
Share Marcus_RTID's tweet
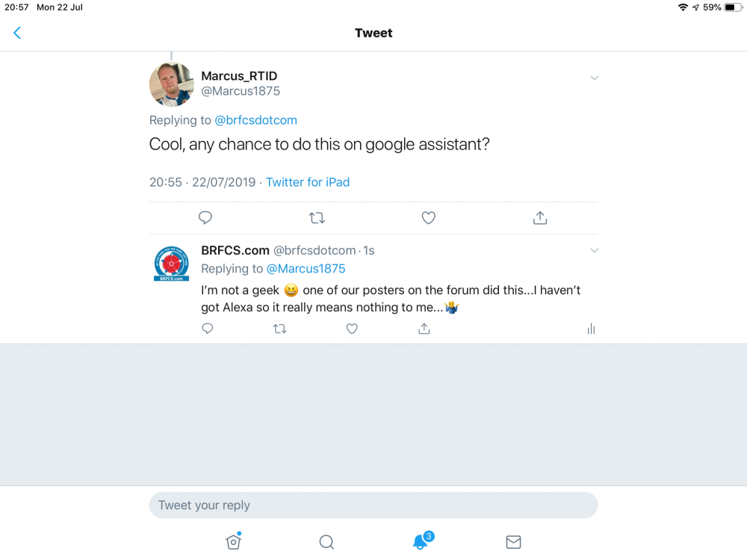pos(540,218)
